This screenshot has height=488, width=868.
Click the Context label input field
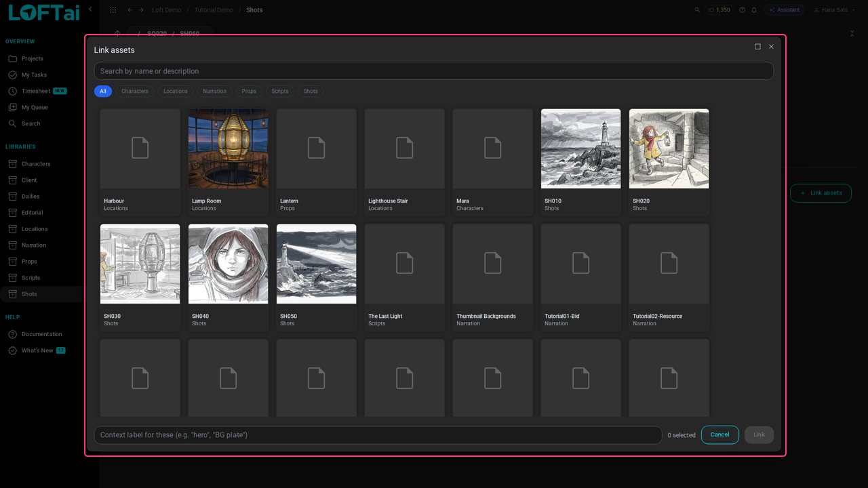point(378,435)
